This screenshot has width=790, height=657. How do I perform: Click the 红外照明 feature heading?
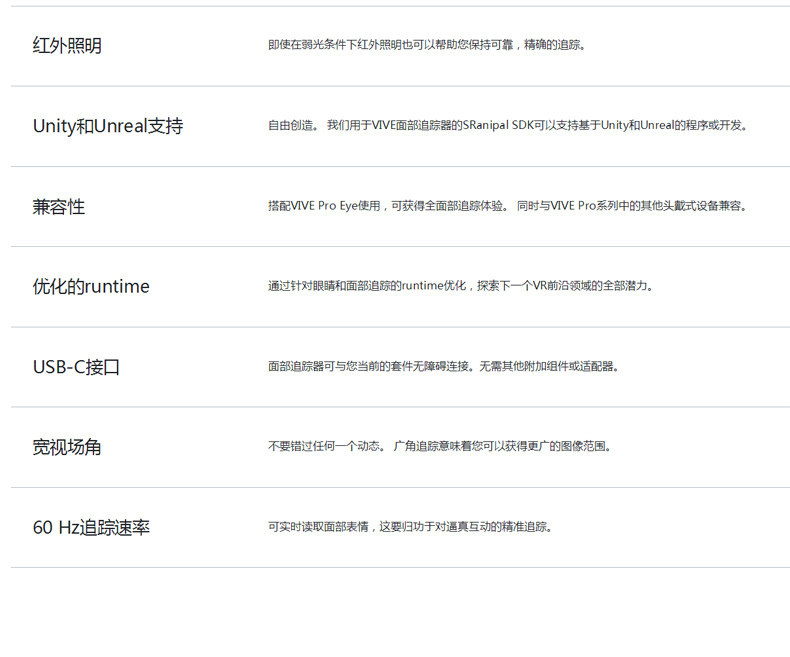point(67,46)
